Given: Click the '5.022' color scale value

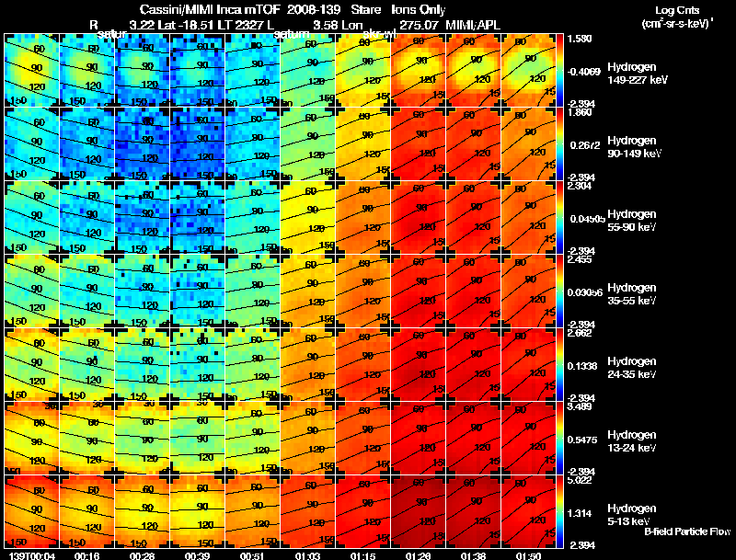Looking at the screenshot, I should point(579,480).
